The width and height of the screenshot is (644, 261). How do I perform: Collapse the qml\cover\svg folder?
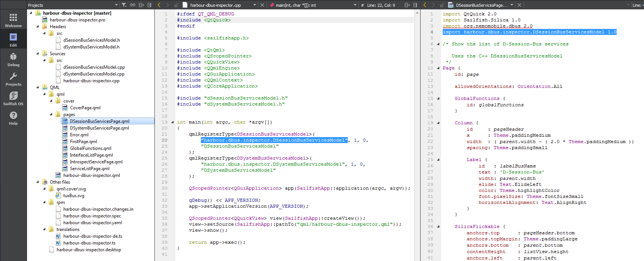click(x=44, y=189)
